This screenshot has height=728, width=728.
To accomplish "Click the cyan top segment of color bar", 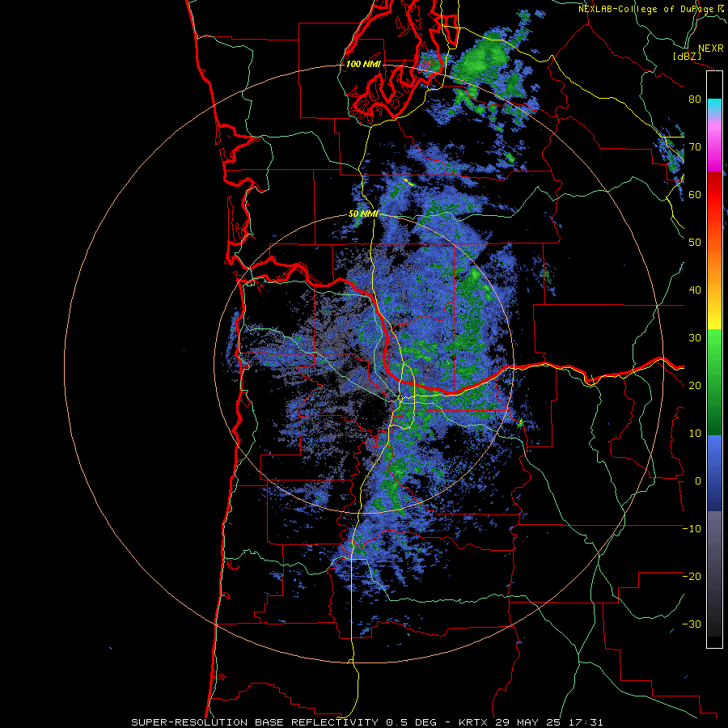I will point(714,107).
